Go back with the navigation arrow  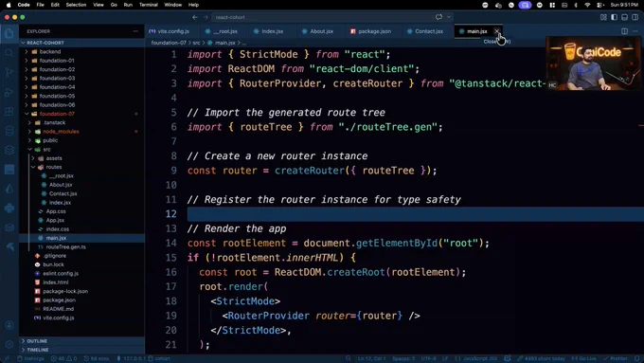195,17
